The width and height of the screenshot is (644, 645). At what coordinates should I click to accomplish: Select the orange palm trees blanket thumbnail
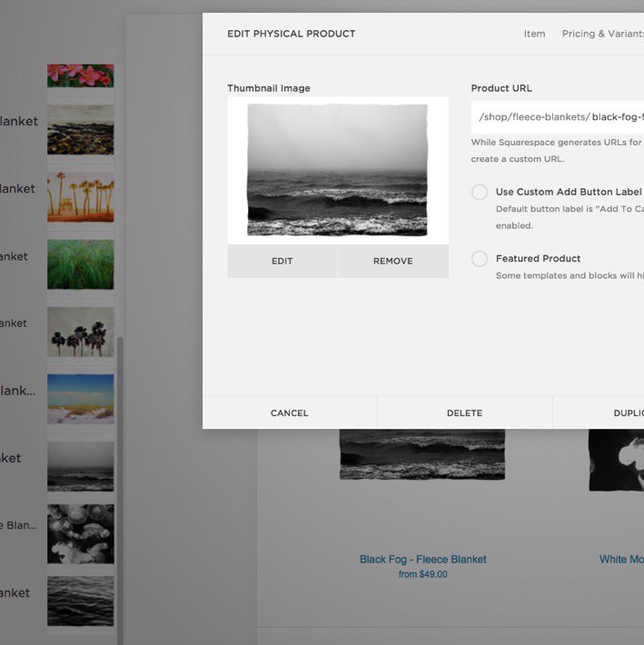click(x=81, y=197)
